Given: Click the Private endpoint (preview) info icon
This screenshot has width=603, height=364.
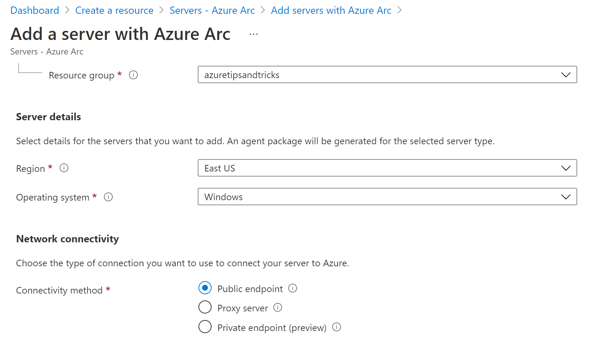Looking at the screenshot, I should 337,327.
